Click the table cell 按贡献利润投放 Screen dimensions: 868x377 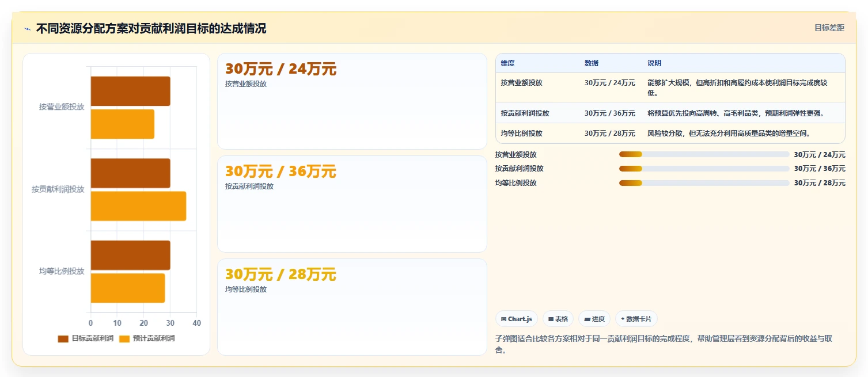tap(525, 113)
